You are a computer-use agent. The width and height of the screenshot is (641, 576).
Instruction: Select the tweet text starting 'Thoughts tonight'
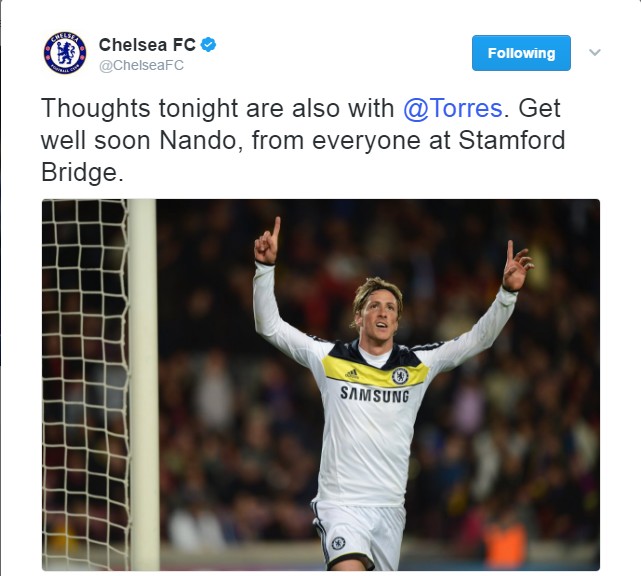[x=303, y=140]
